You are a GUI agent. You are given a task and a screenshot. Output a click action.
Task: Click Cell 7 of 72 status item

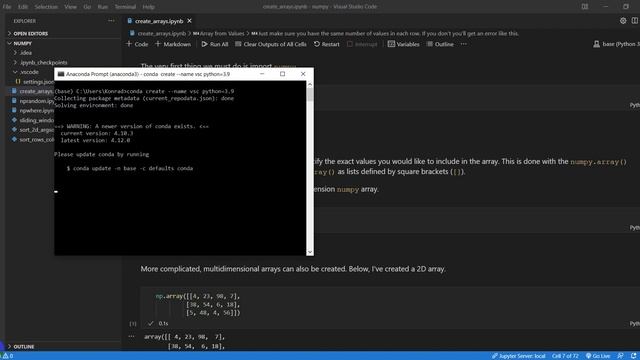click(565, 356)
